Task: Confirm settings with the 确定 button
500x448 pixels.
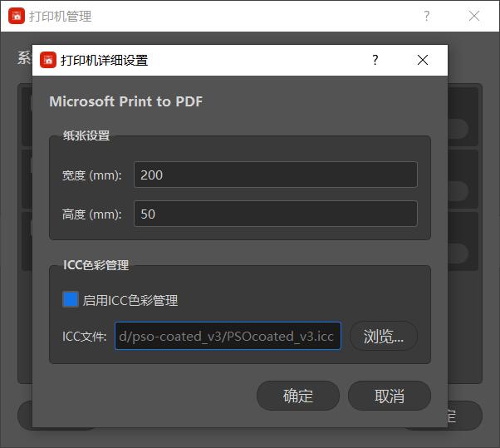Action: [x=298, y=396]
